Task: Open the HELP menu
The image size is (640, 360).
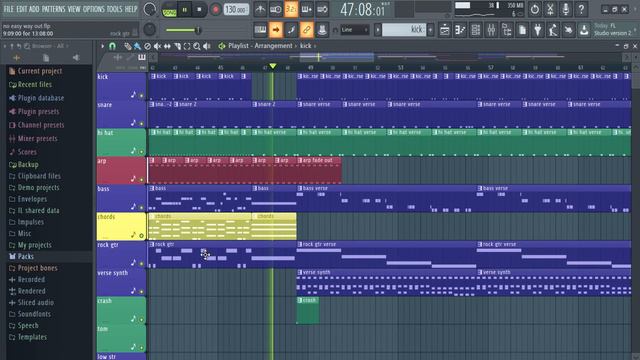Action: [131, 9]
